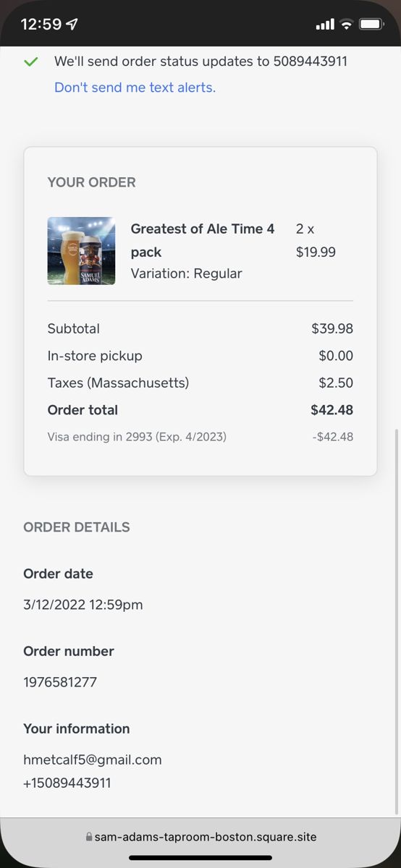Tap the green checkmark icon
Screen dimensions: 401x868
(30, 62)
